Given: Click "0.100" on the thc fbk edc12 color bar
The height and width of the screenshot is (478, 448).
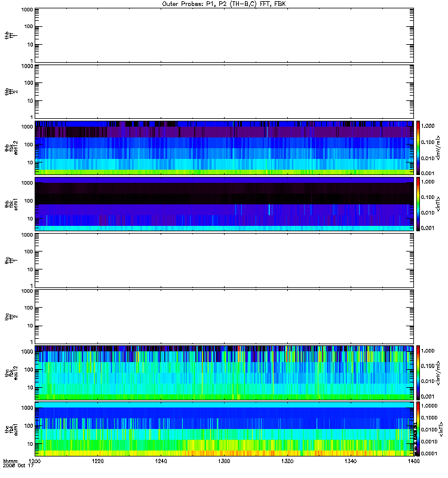Looking at the screenshot, I should (x=428, y=366).
